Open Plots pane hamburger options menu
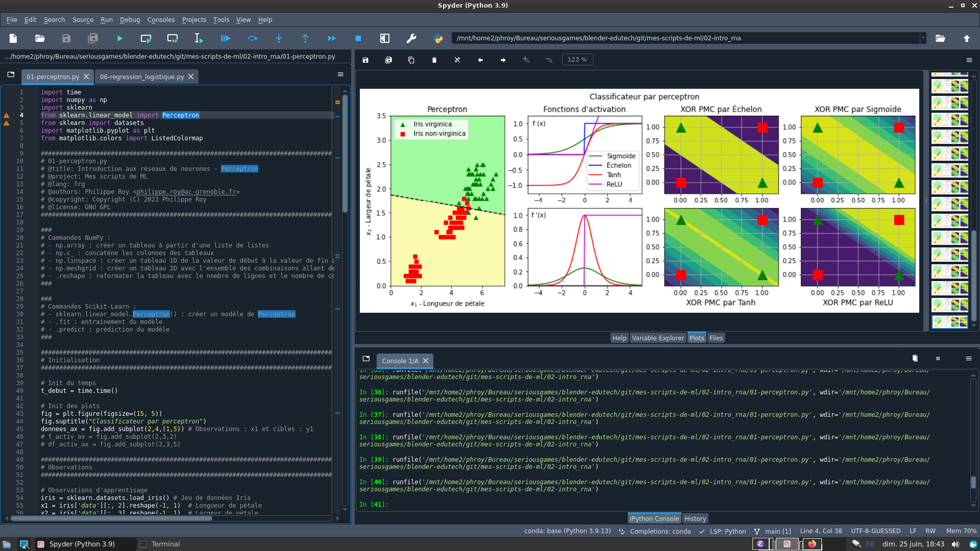This screenshot has height=551, width=980. [969, 60]
